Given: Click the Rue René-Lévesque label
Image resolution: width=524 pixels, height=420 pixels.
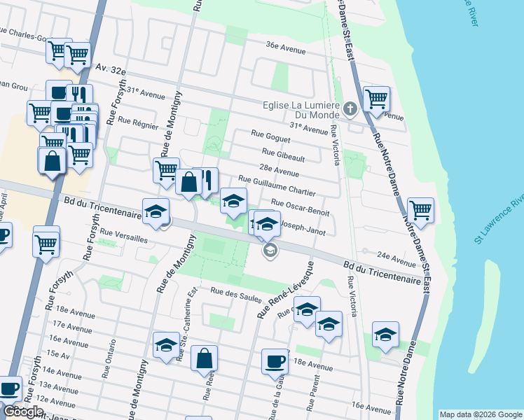Looking at the screenshot, I should (286, 290).
